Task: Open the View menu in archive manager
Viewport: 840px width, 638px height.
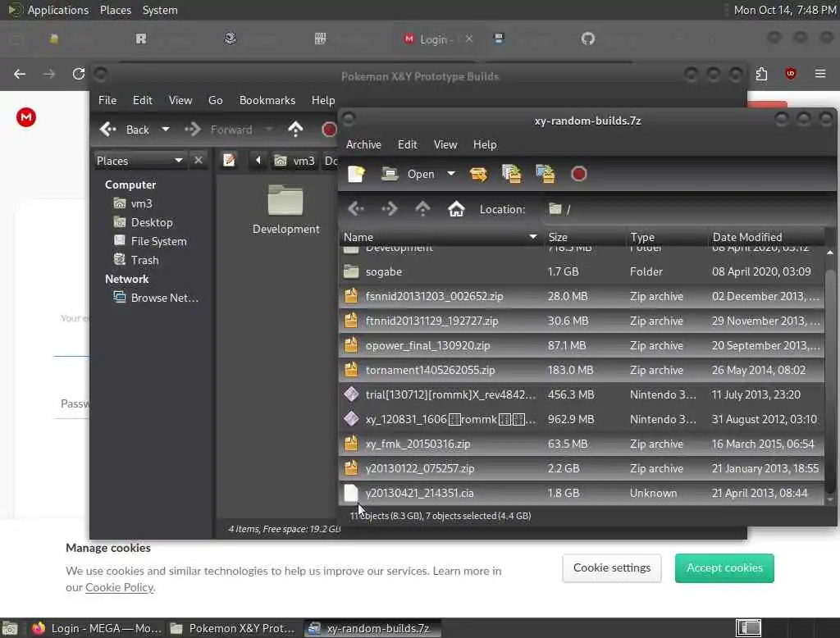Action: (x=445, y=144)
